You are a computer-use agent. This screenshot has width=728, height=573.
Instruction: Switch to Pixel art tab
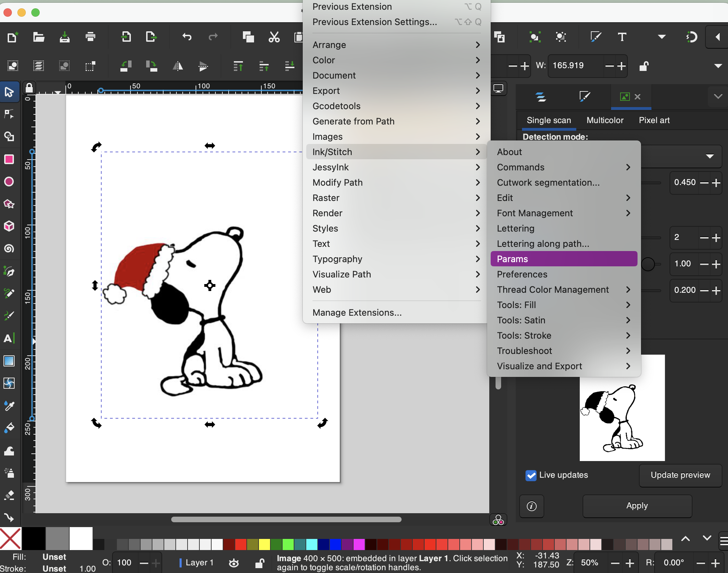654,120
